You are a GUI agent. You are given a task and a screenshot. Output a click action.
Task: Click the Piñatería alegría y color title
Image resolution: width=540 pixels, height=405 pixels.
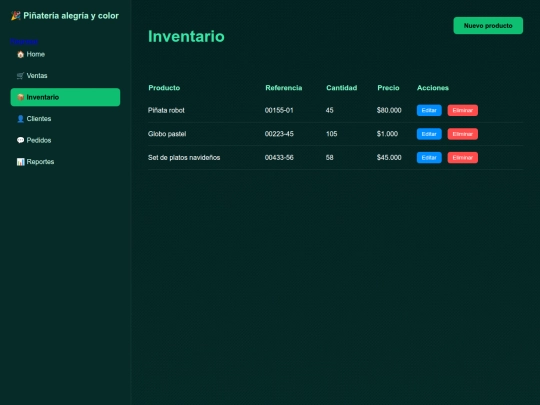(x=71, y=16)
